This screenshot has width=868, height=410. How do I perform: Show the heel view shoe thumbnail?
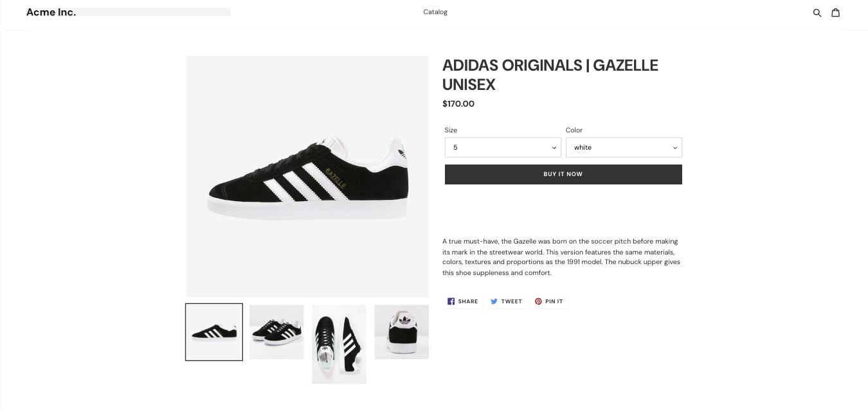tap(401, 332)
